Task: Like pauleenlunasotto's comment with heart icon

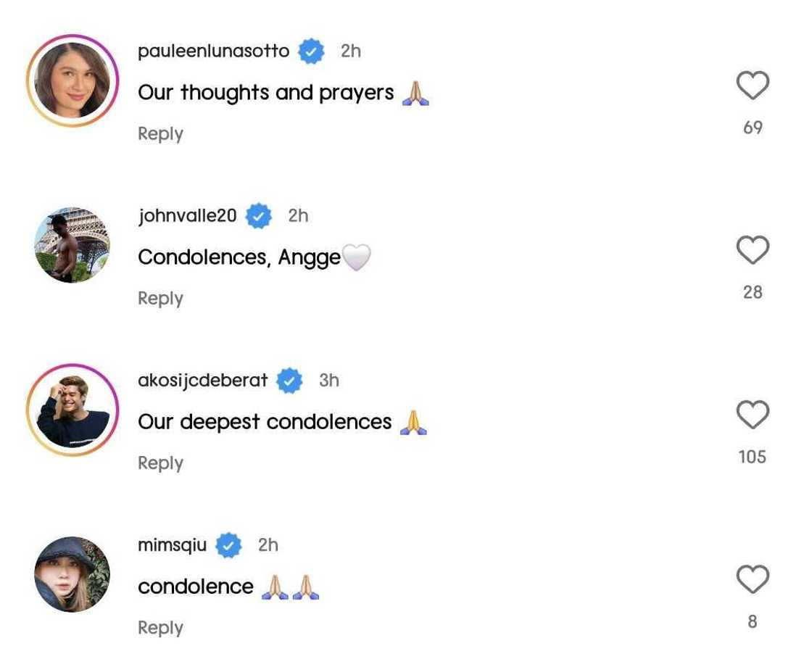Action: (753, 86)
